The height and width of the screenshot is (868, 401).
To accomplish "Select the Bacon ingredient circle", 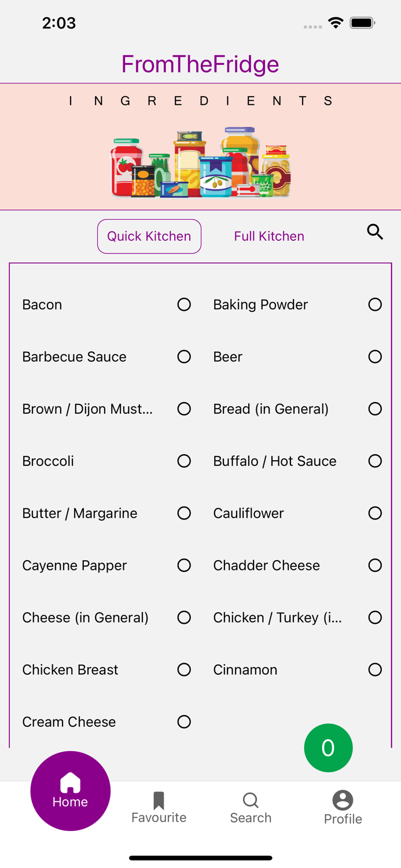I will 184,304.
